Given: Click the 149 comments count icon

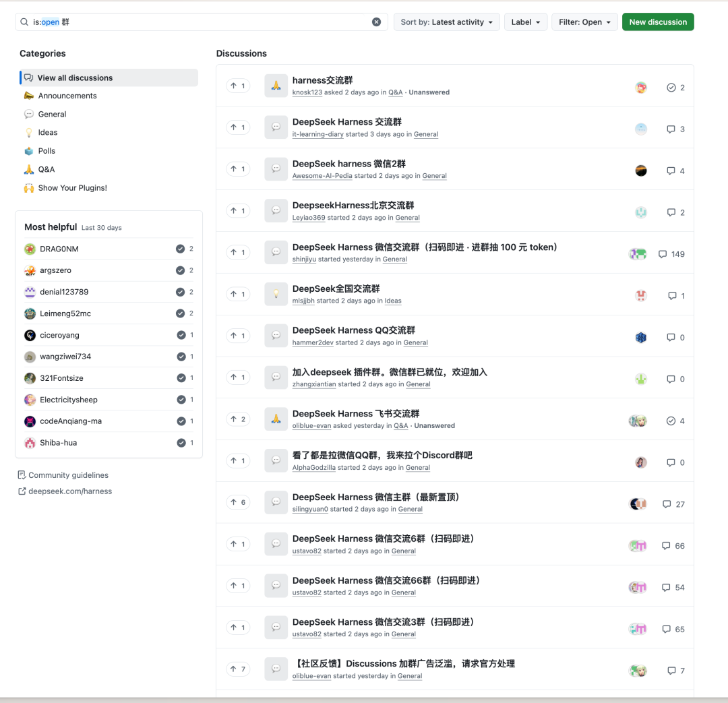Looking at the screenshot, I should click(x=663, y=255).
